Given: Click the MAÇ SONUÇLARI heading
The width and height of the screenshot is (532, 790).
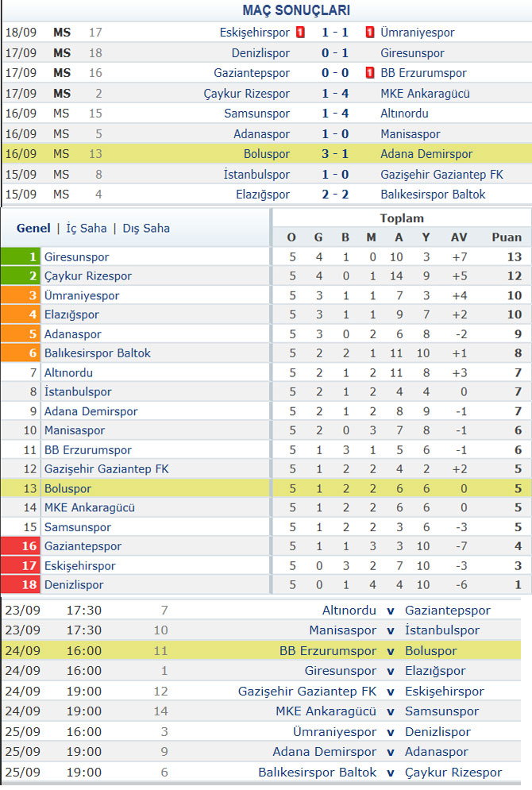Looking at the screenshot, I should (296, 10).
